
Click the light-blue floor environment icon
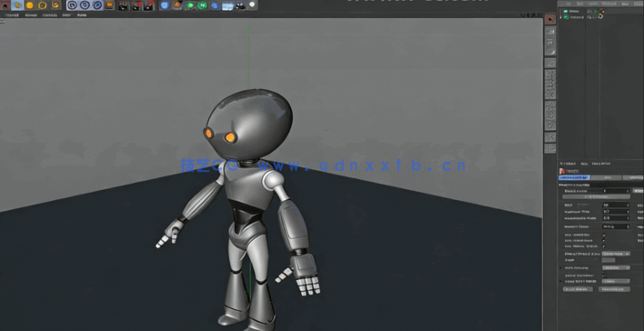point(227,5)
